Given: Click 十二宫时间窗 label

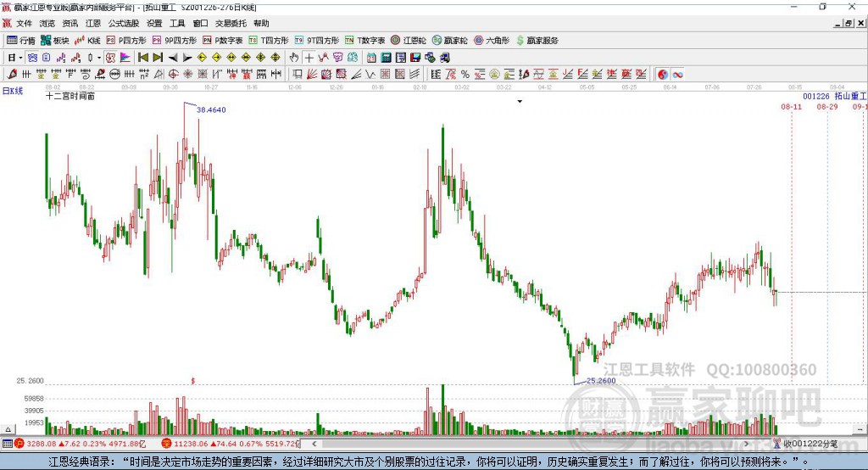Looking at the screenshot, I should pos(70,96).
